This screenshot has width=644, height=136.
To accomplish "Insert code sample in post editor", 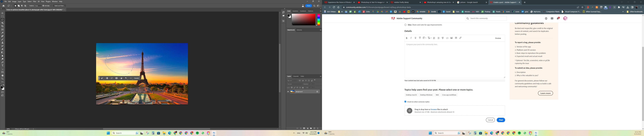I will coord(447,38).
